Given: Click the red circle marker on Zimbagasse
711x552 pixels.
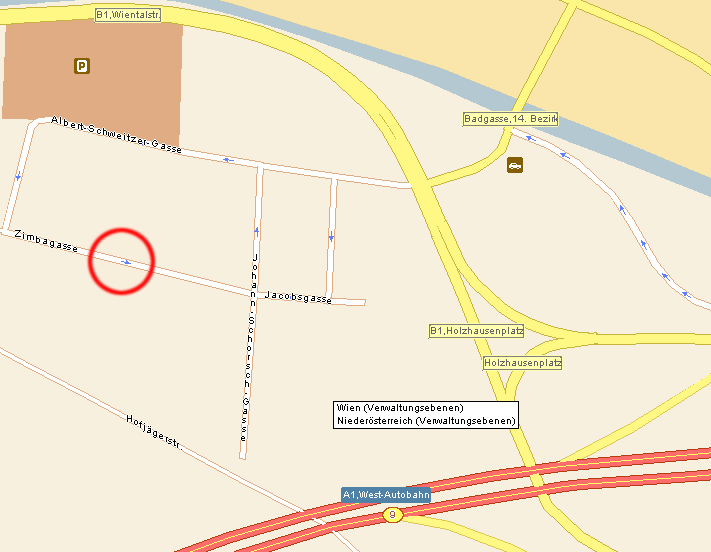Looking at the screenshot, I should [x=122, y=261].
